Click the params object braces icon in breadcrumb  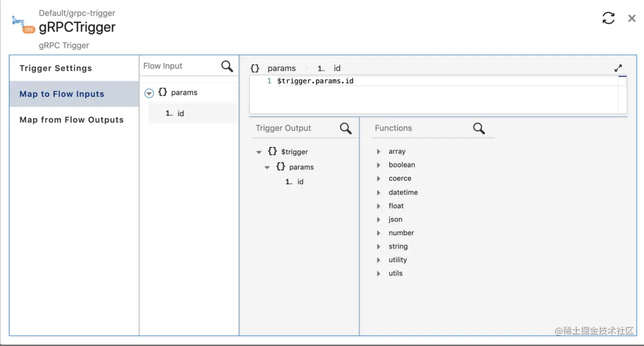255,68
